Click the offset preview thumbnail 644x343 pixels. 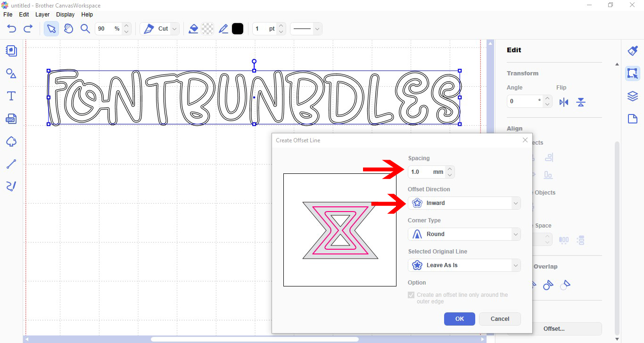pos(340,230)
